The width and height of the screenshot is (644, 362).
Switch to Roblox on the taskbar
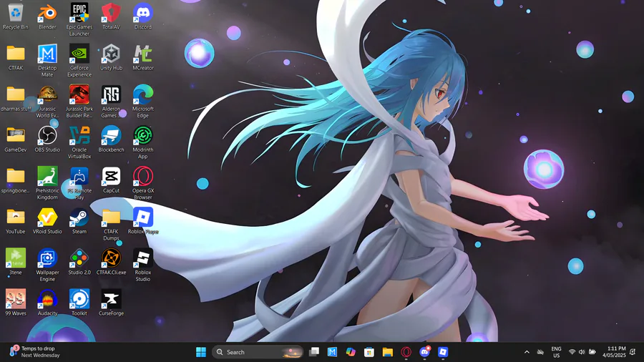pos(443,352)
